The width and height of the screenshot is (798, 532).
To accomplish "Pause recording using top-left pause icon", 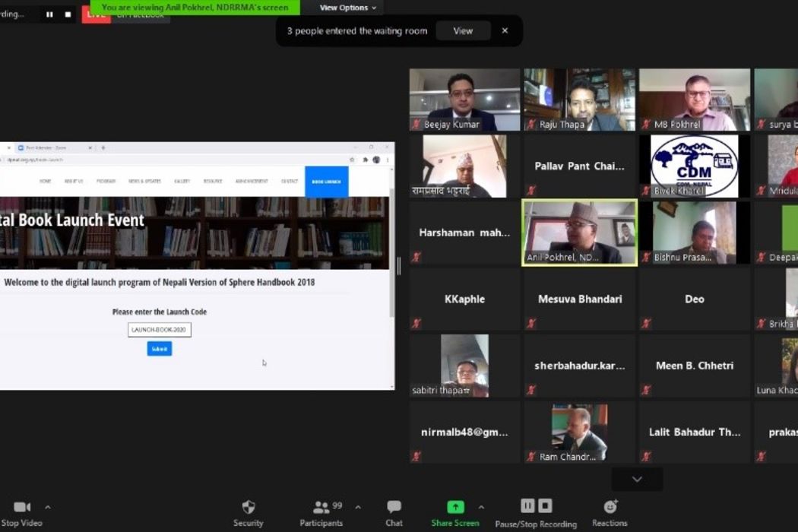I will (x=49, y=14).
